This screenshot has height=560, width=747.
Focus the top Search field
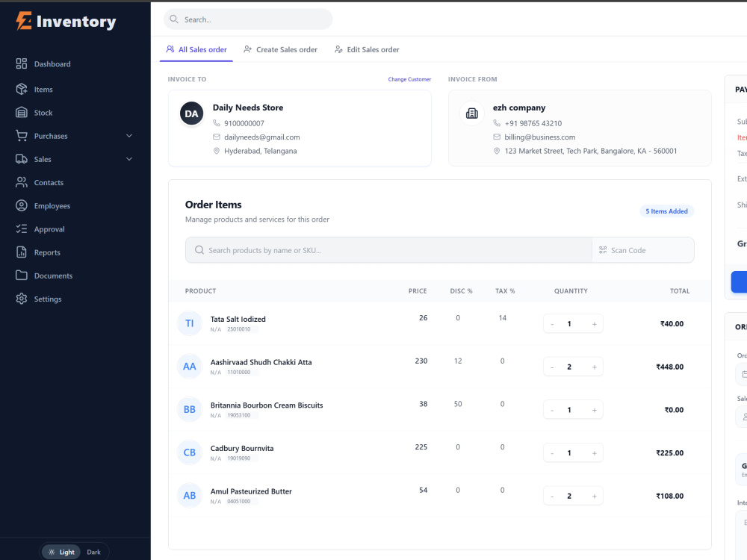[x=248, y=19]
